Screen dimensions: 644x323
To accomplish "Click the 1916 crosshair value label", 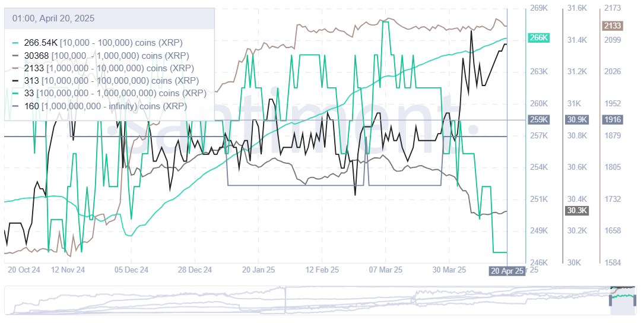I will click(612, 119).
